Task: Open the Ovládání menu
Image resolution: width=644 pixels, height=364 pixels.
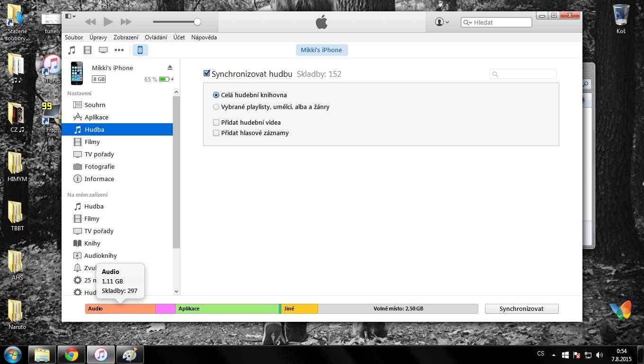Action: point(156,37)
